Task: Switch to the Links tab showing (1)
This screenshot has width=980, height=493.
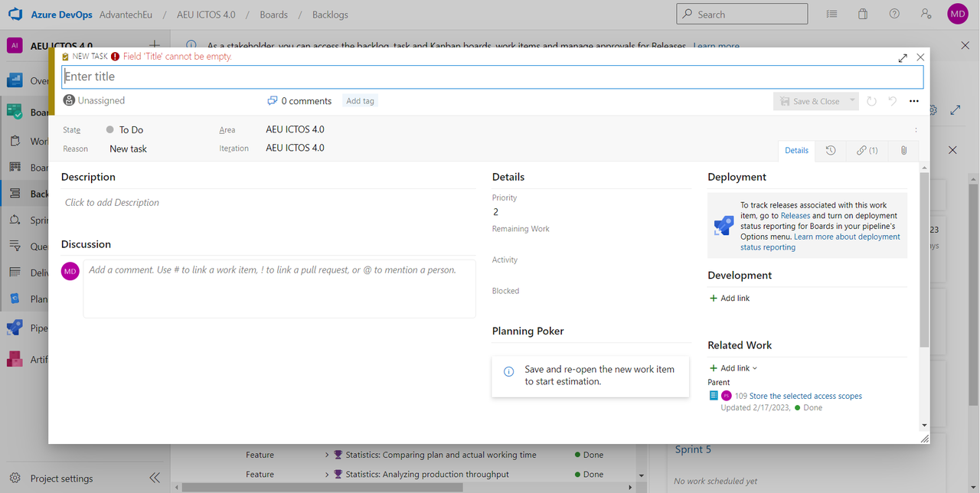Action: click(867, 151)
